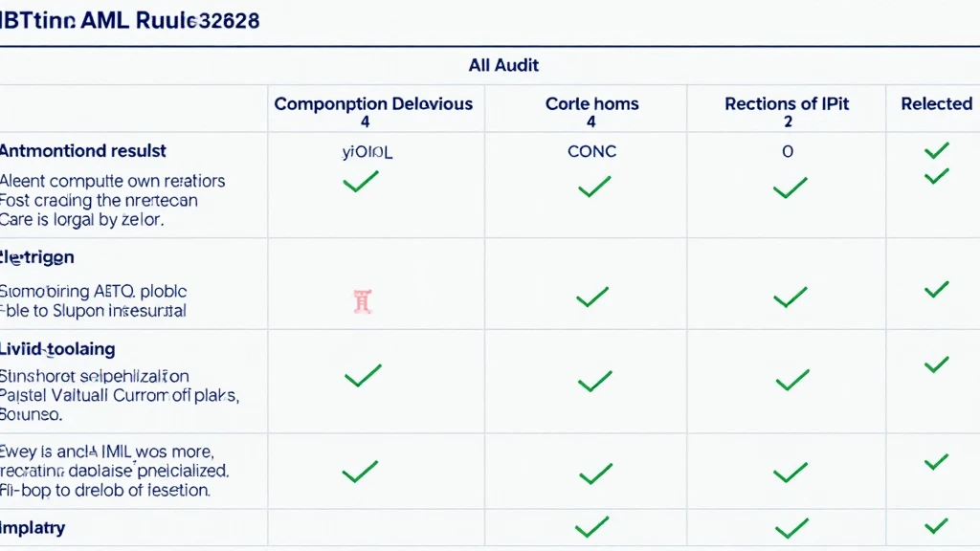Click the CONC value cell
Image resolution: width=980 pixels, height=551 pixels.
(591, 151)
